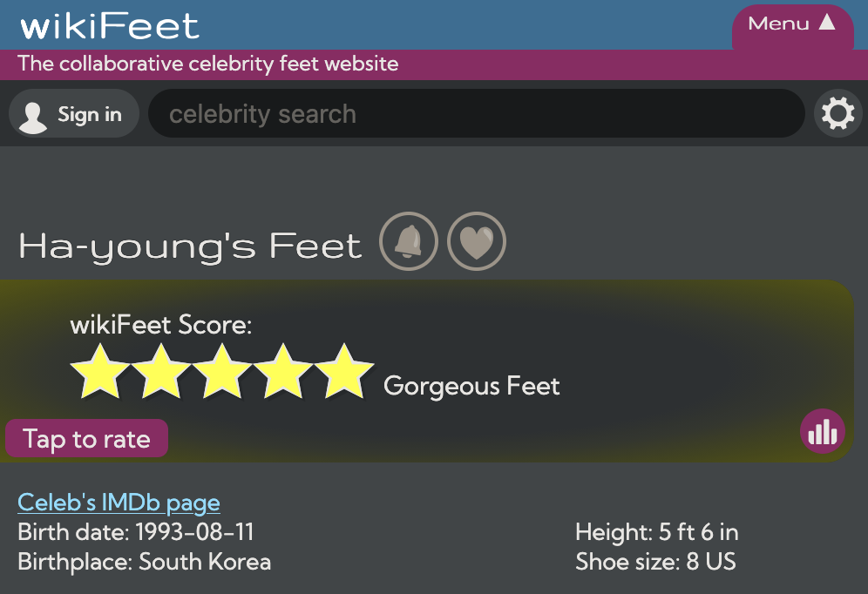Focus the celebrity search field
The height and width of the screenshot is (594, 868).
[477, 113]
